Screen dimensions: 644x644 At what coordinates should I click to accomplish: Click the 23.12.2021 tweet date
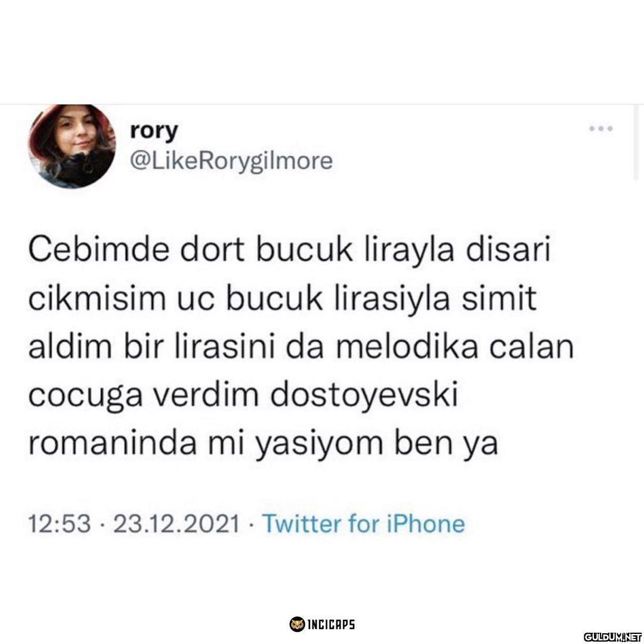[177, 524]
